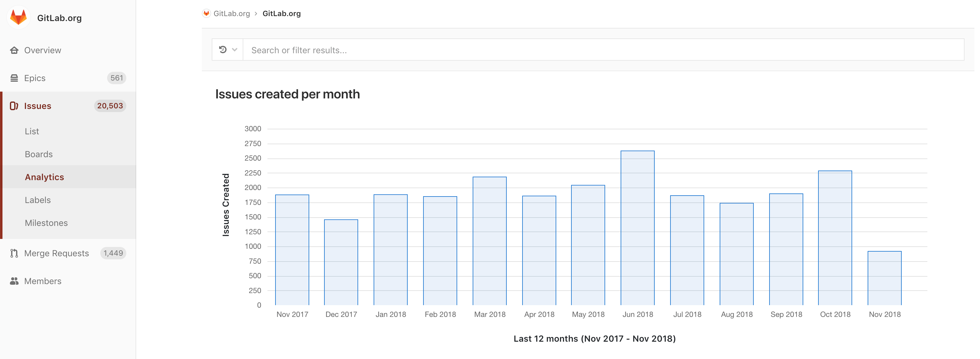Click the Issues icon in sidebar
This screenshot has height=359, width=980.
14,106
